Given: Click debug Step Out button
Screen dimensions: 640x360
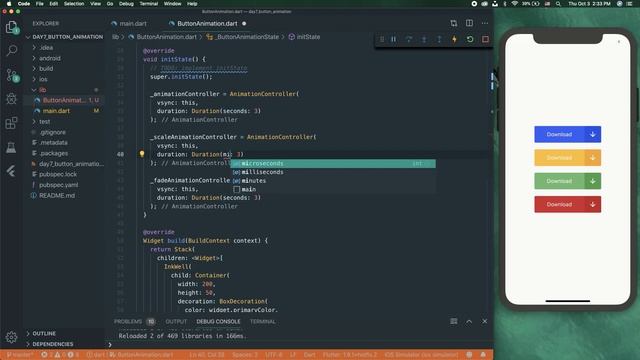Looking at the screenshot, I should [439, 39].
